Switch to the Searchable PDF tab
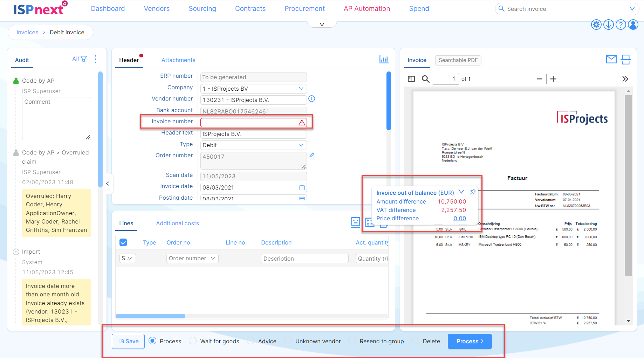 pos(458,60)
